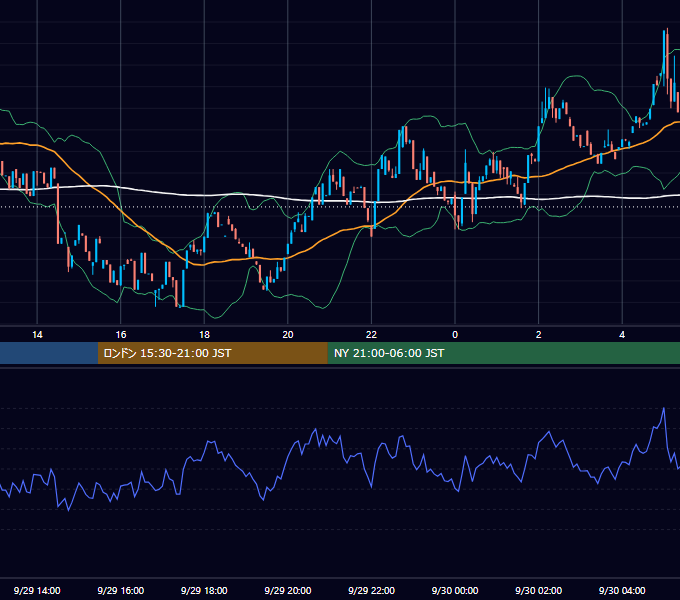Image resolution: width=680 pixels, height=600 pixels.
Task: Click the hour label 4 on the price chart axis
Action: (x=622, y=335)
